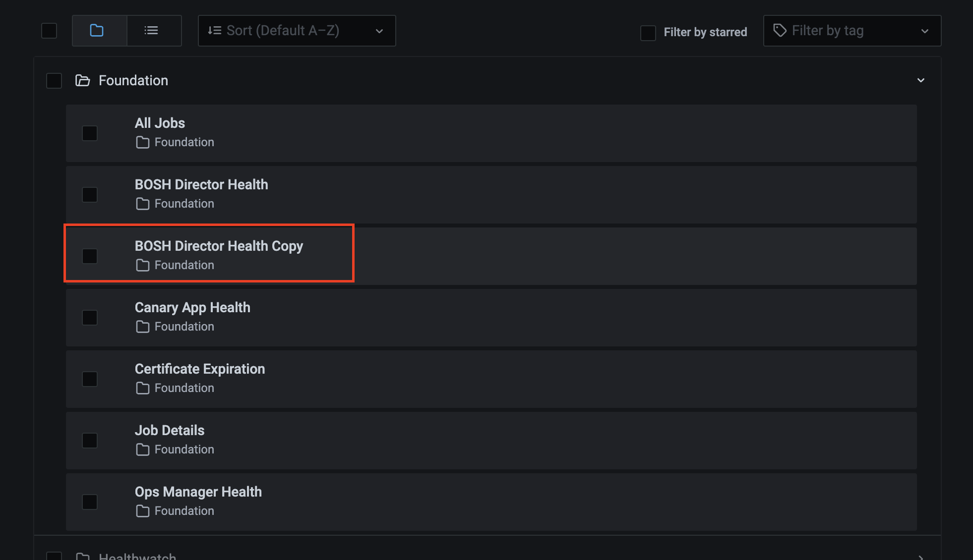Select the Foundation folder checkbox

54,81
